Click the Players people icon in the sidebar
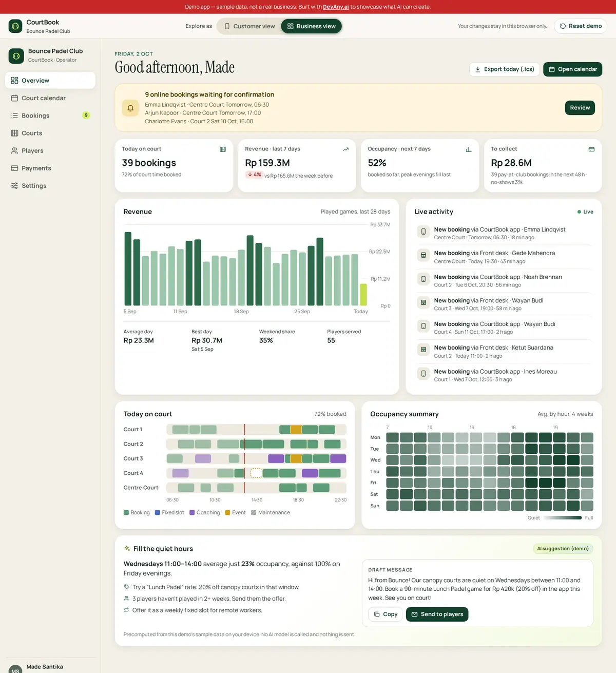The width and height of the screenshot is (616, 673). (14, 151)
